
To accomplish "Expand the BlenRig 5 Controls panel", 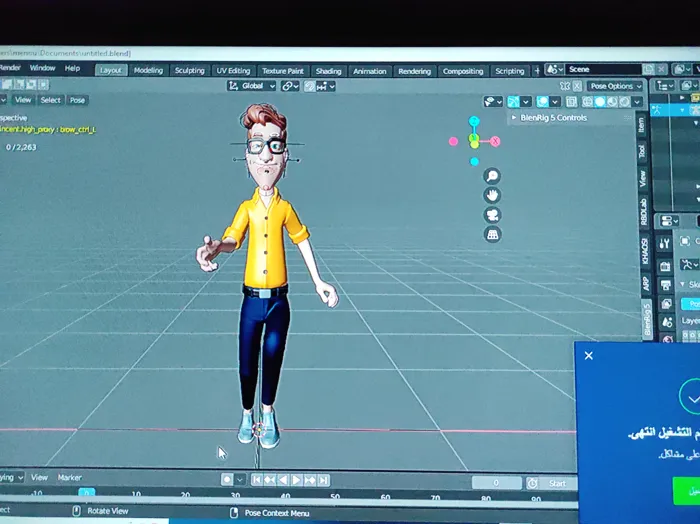I will pos(553,118).
